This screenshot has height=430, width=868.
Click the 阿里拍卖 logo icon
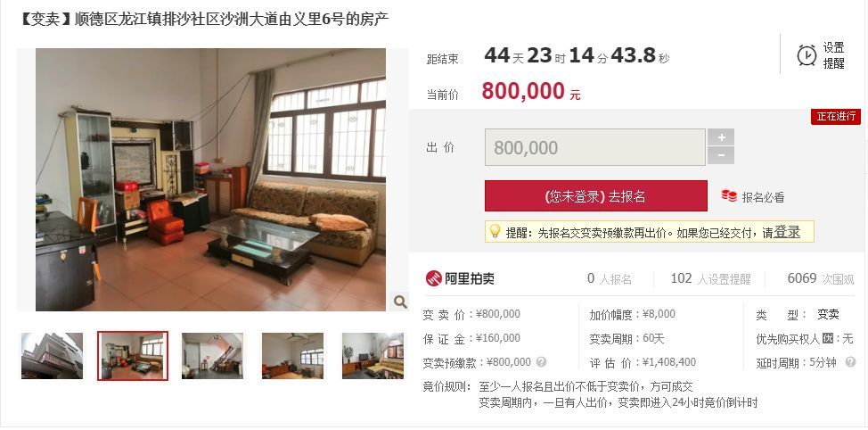(433, 278)
